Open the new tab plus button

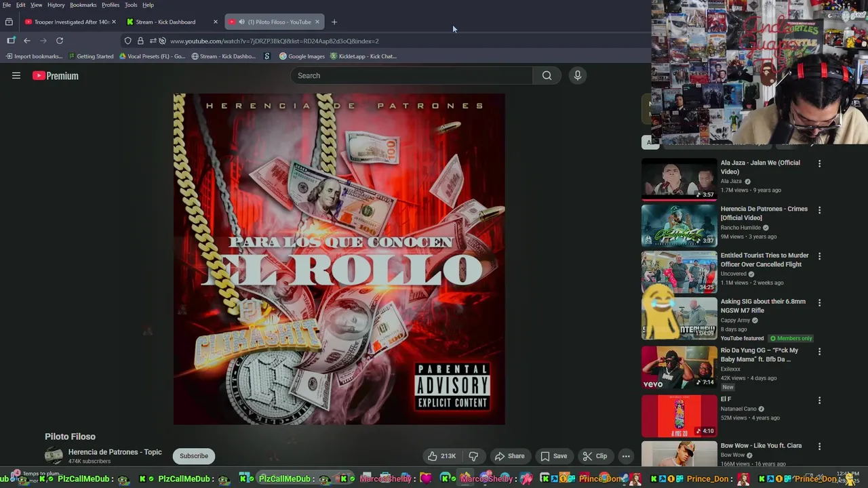(334, 22)
